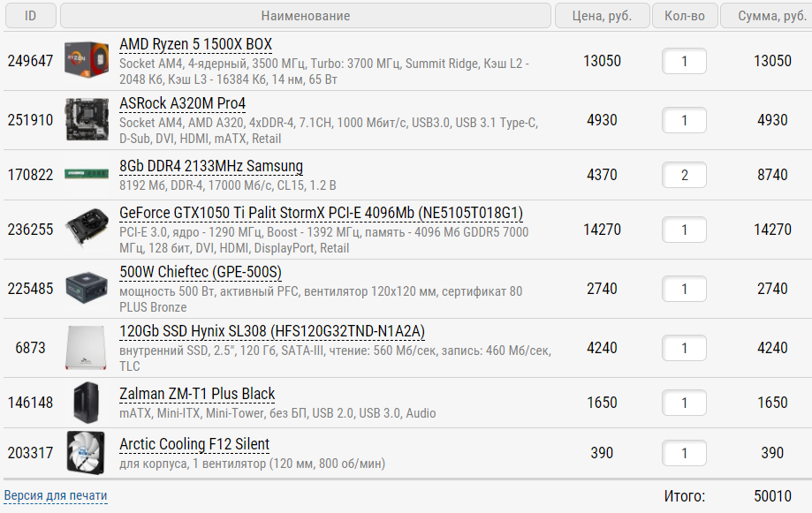Screen dimensions: 812x513
Task: Click Ryzen description starting Socket AM4, 4-ядерный
Action: tap(324, 72)
